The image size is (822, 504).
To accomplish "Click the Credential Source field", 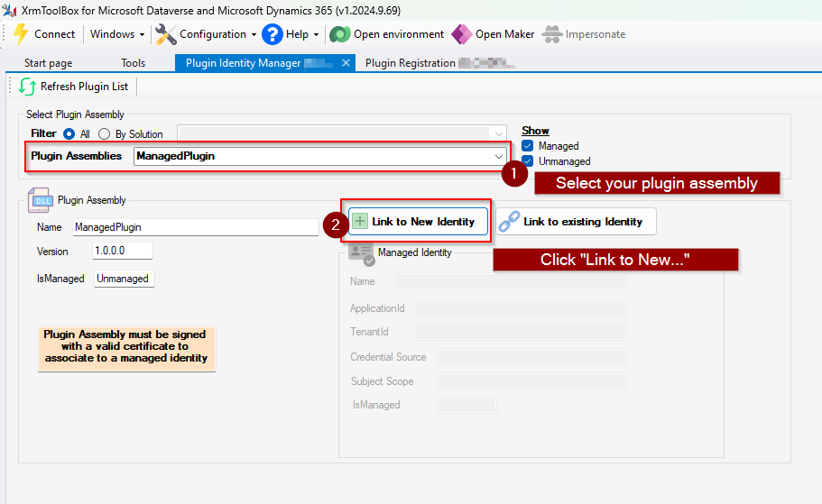I will click(x=531, y=357).
